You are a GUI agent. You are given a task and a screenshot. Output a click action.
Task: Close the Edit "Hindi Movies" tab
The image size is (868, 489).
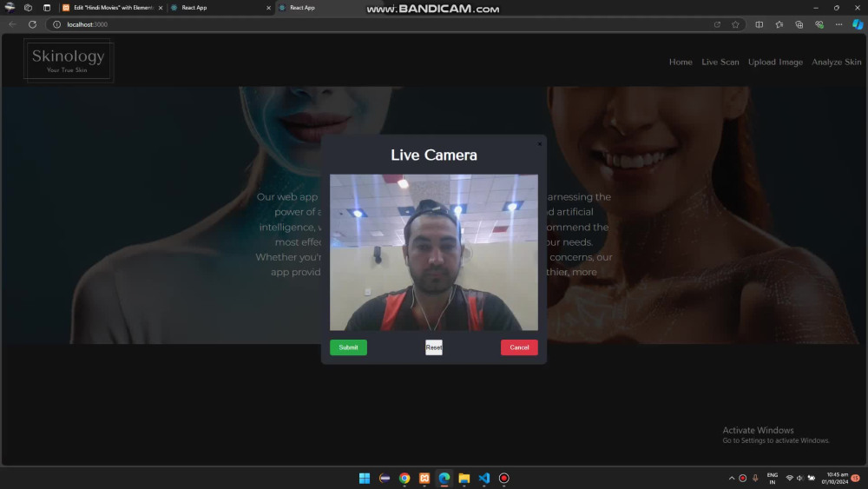(x=161, y=8)
